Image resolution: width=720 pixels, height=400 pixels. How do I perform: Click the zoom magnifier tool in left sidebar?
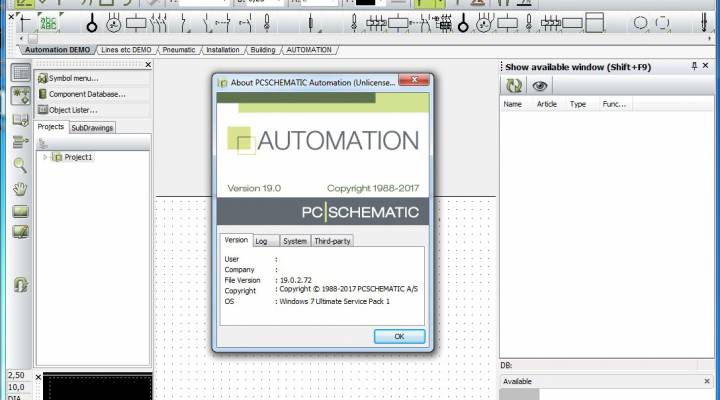pos(19,165)
